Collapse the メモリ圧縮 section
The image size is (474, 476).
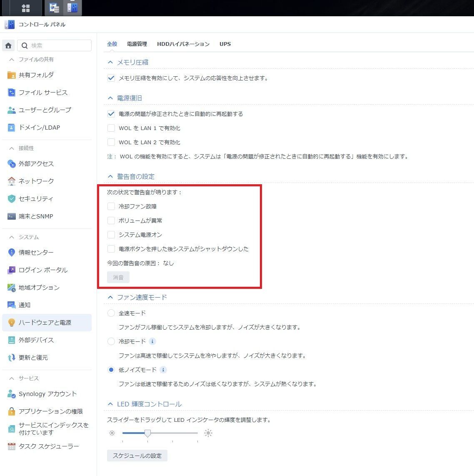pyautogui.click(x=110, y=62)
